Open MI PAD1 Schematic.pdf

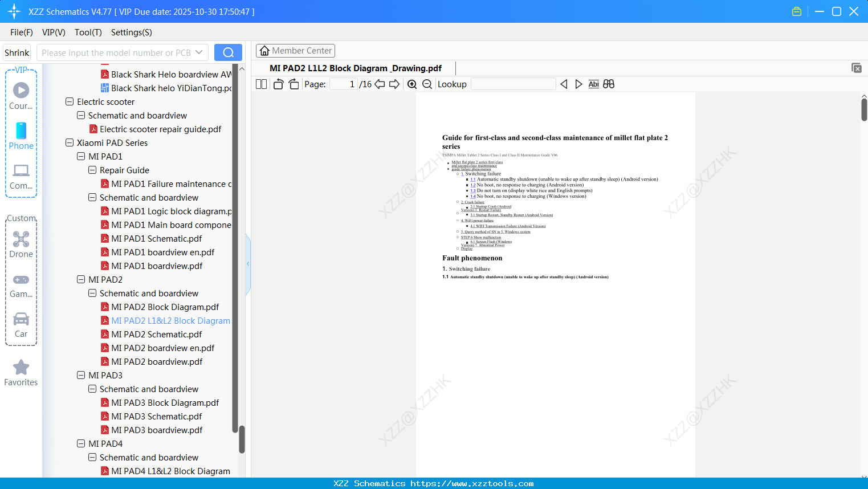152,239
